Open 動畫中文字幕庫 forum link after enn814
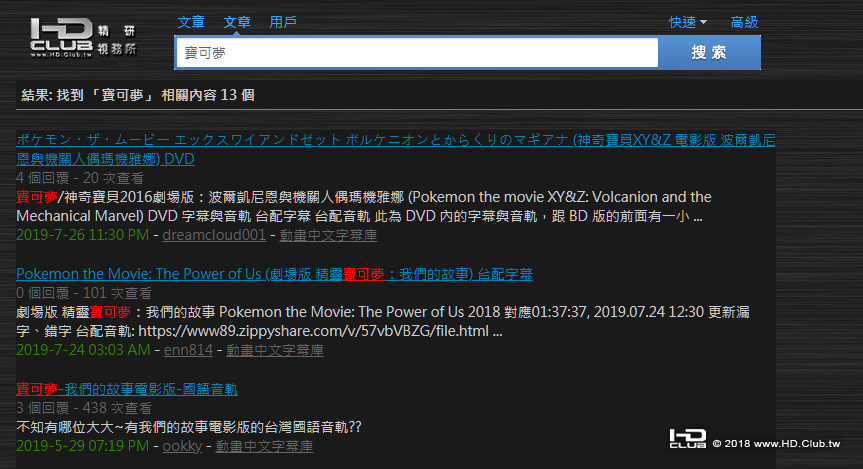863x469 pixels. point(275,350)
